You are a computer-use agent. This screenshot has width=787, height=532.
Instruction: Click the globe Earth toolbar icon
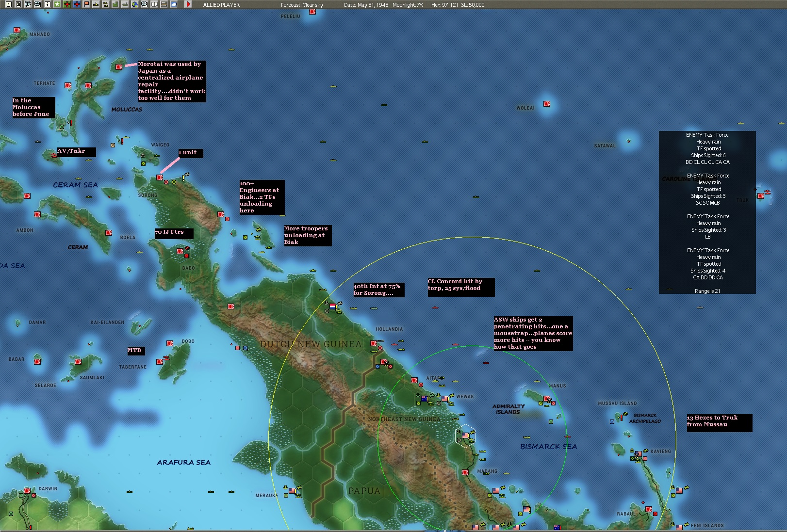click(135, 4)
